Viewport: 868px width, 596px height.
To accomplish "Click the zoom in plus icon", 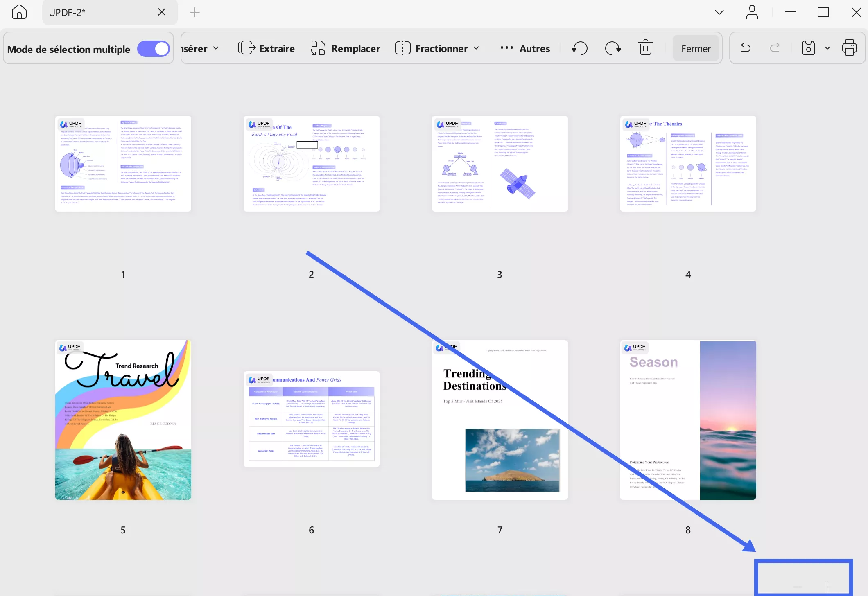I will [x=827, y=587].
